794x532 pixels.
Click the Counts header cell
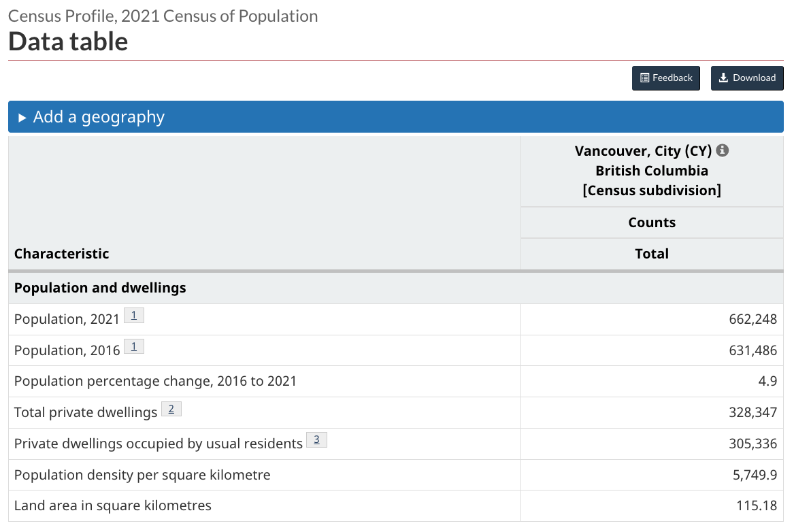652,222
